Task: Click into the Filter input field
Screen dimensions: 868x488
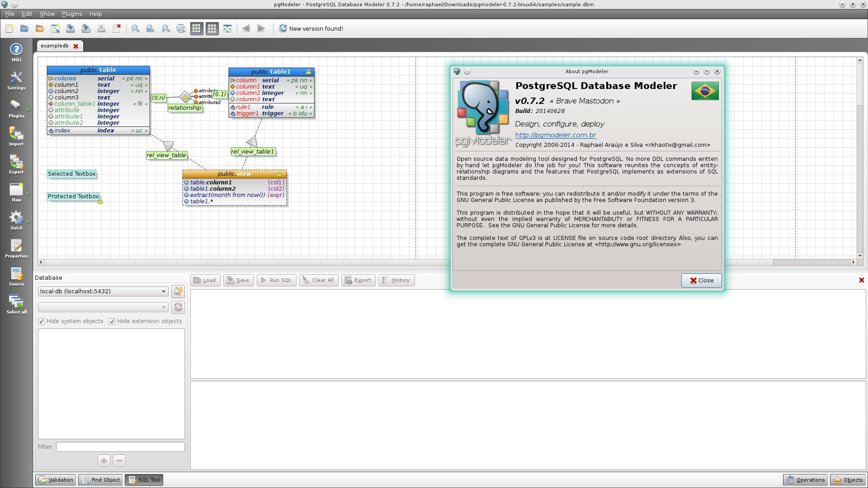Action: point(120,447)
